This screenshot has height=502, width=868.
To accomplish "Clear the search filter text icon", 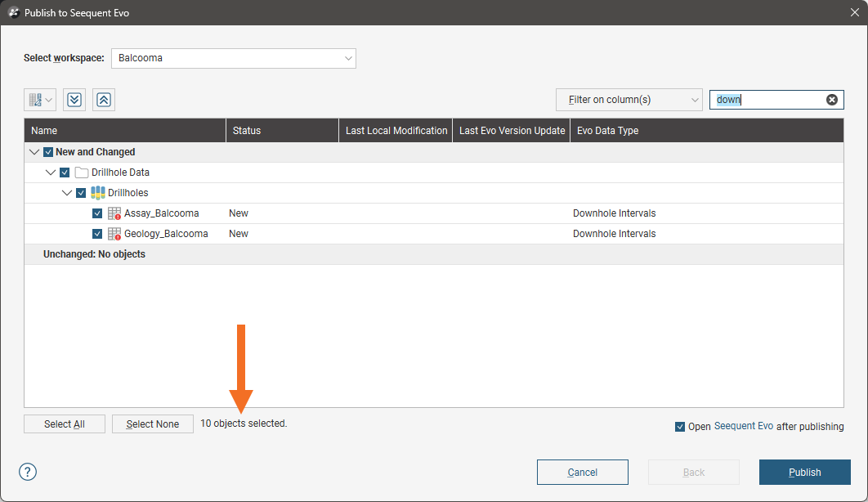I will 831,100.
